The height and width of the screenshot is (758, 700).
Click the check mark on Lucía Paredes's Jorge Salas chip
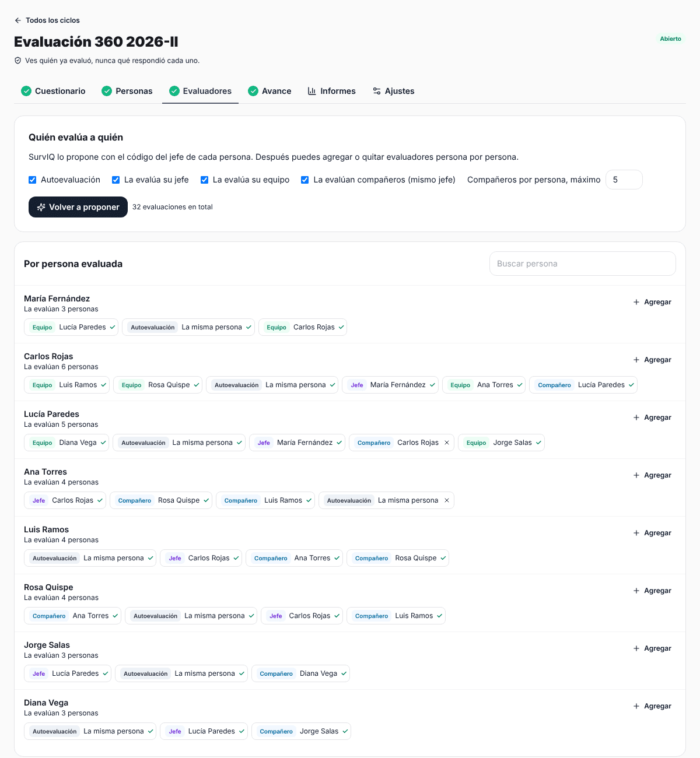pos(538,443)
